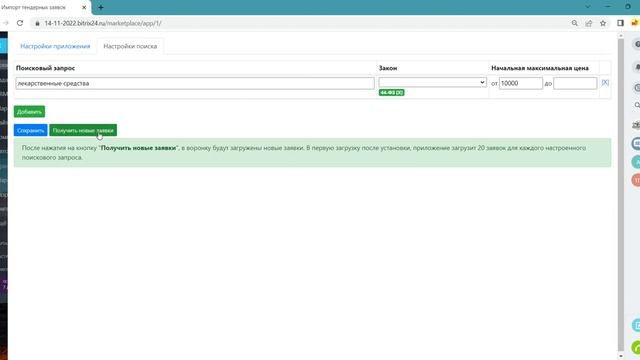Remove the '44-ФЗ' law tag
Viewport: 640px width, 360px height.
point(400,93)
